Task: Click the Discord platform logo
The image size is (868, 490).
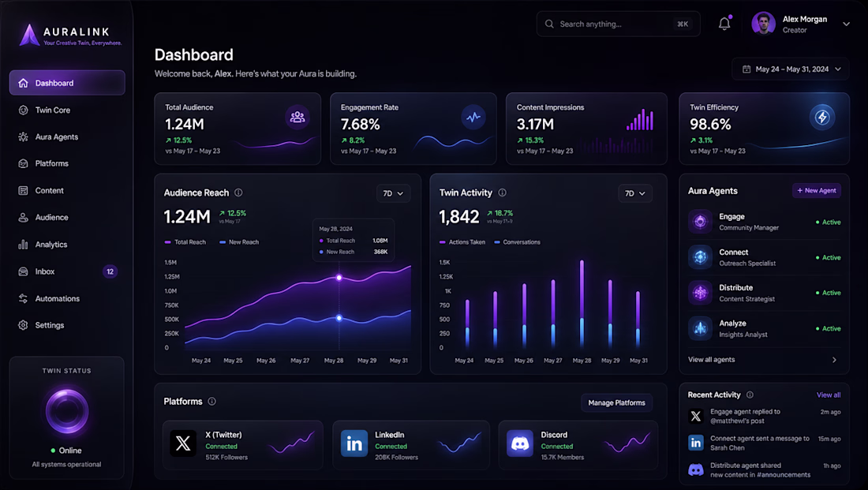Action: [520, 443]
